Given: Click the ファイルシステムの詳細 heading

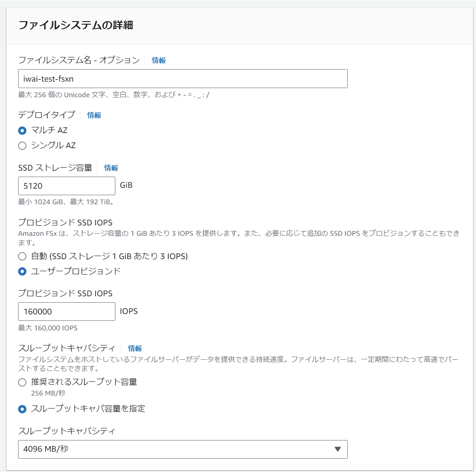Looking at the screenshot, I should pos(76,25).
